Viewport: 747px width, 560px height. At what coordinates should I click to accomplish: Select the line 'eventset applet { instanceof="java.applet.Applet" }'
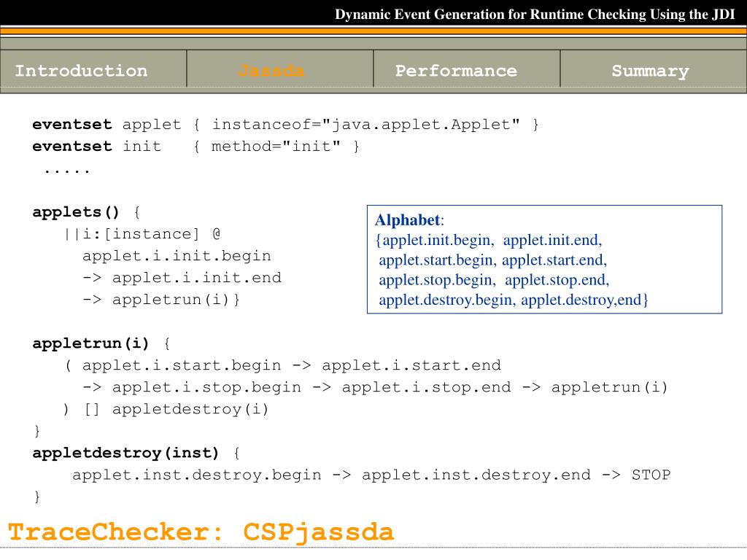tap(285, 125)
